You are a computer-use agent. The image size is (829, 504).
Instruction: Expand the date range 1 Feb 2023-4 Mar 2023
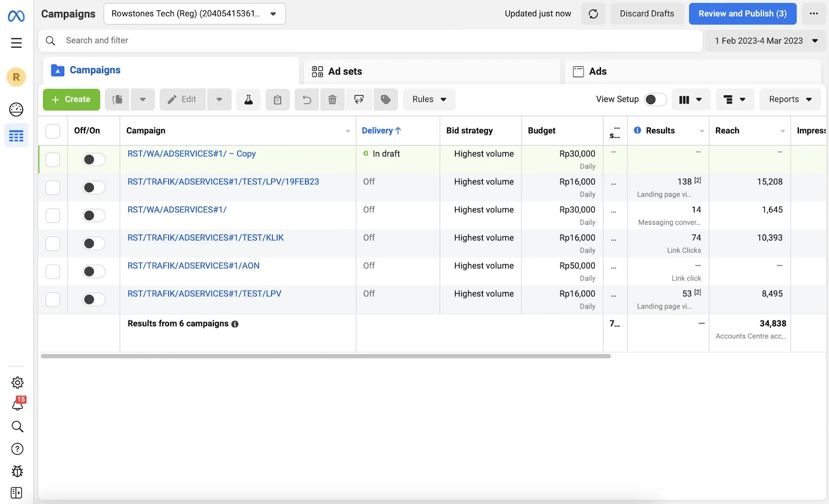coord(765,41)
